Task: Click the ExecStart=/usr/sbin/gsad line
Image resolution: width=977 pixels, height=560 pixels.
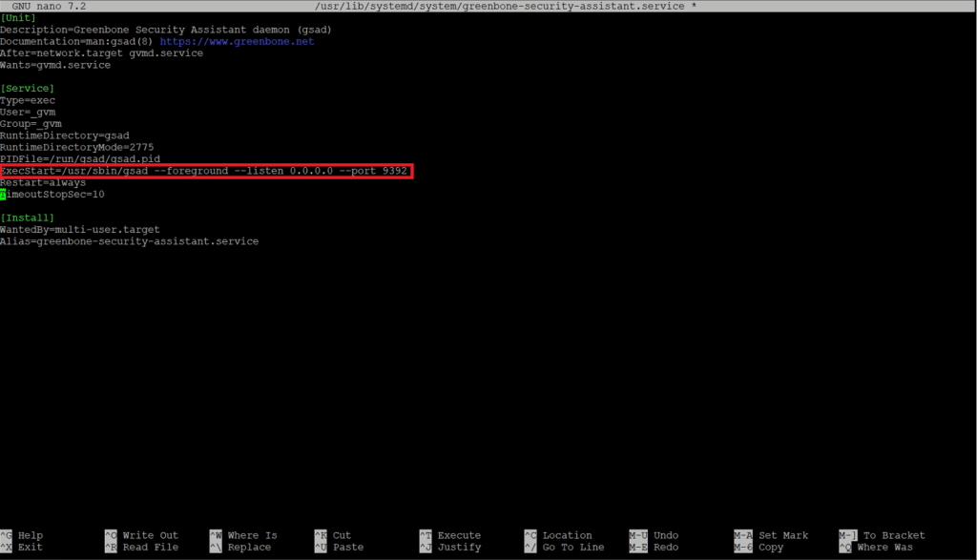Action: (203, 171)
